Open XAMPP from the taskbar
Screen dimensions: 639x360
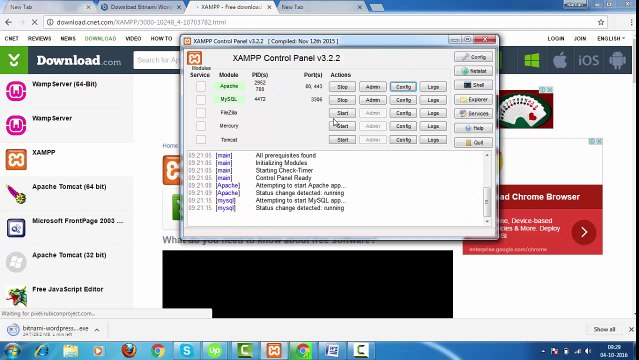[274, 351]
